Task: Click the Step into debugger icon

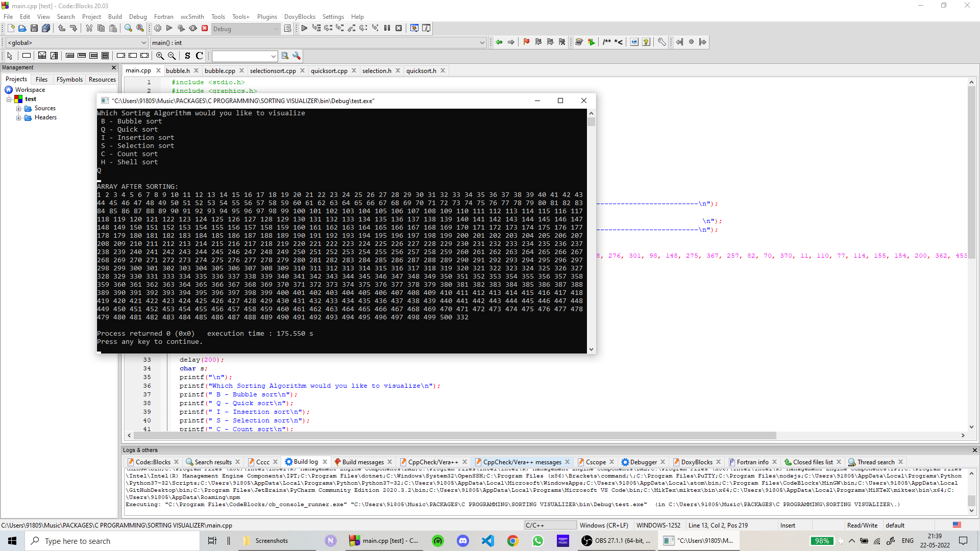Action: (x=339, y=28)
